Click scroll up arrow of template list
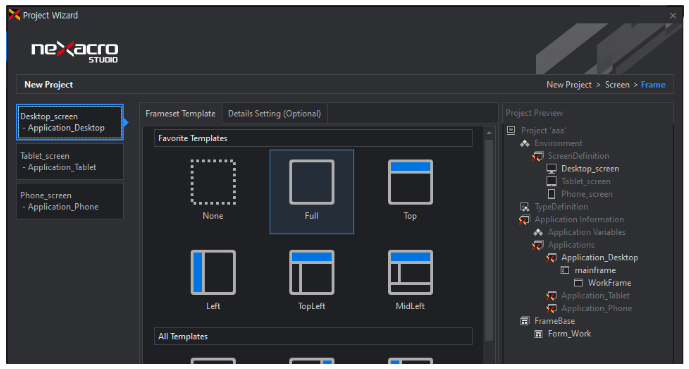This screenshot has width=689, height=369. (x=489, y=133)
